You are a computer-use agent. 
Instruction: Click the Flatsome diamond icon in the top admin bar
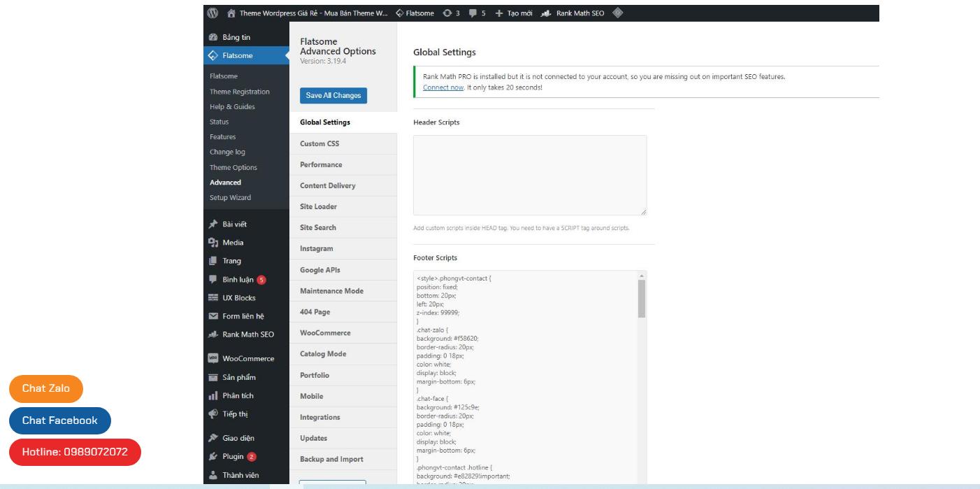click(399, 12)
